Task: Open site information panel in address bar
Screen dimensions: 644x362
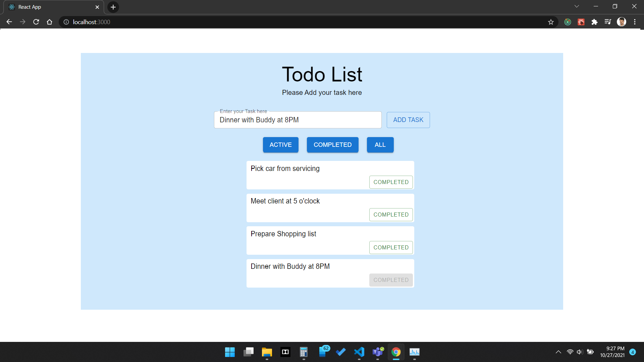Action: [x=66, y=22]
